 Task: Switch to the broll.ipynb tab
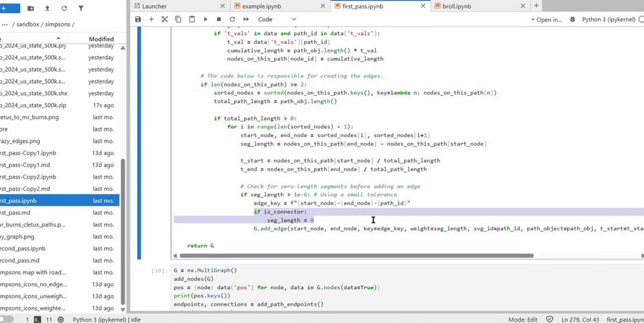click(x=456, y=6)
